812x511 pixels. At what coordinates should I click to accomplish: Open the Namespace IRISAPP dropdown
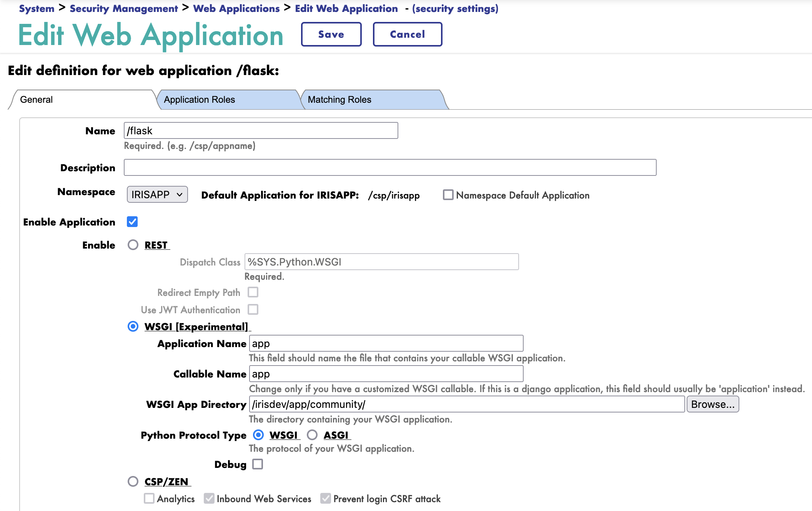click(x=157, y=195)
